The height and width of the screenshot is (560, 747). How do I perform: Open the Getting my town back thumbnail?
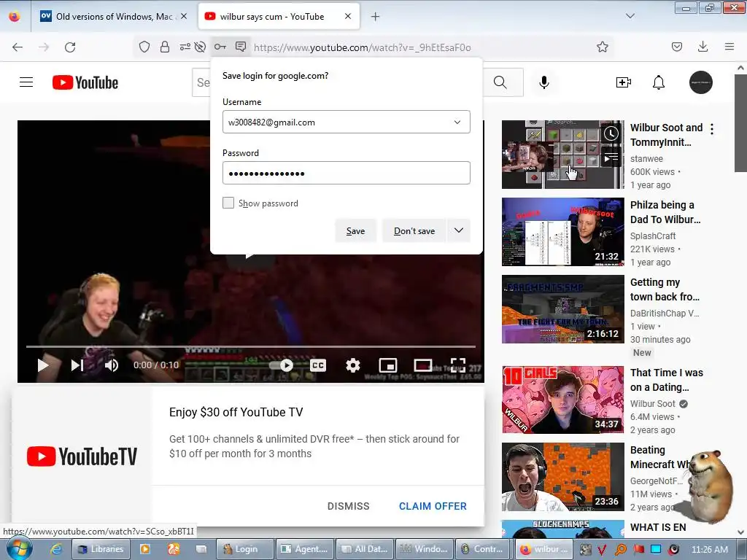[x=562, y=308]
